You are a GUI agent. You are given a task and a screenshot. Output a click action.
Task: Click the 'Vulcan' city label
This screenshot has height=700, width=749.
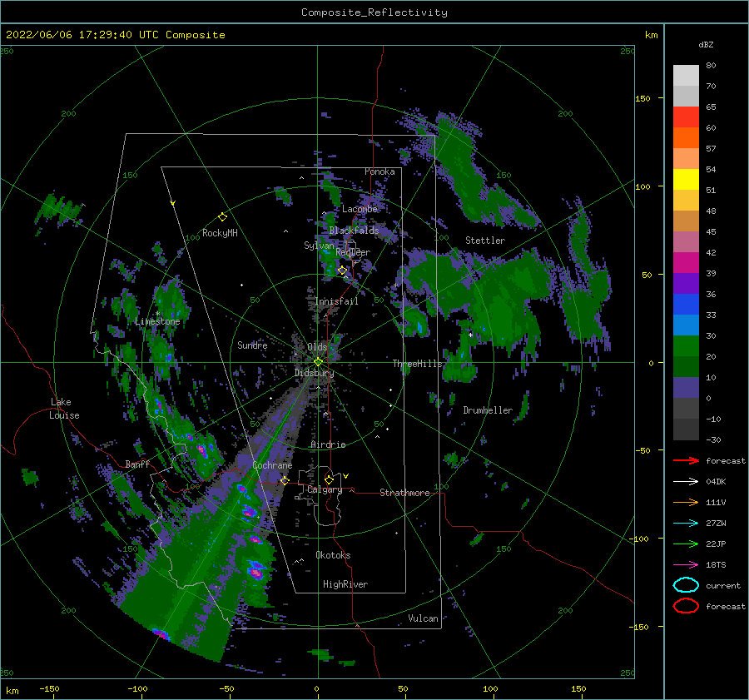424,618
